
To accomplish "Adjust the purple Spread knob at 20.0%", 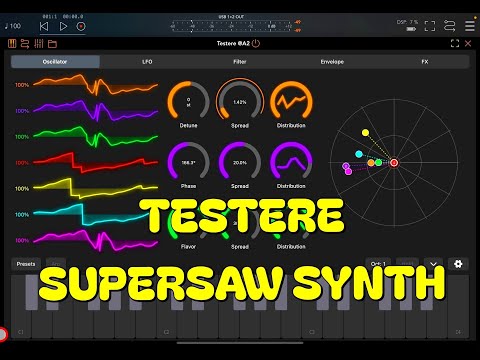I will 240,162.
